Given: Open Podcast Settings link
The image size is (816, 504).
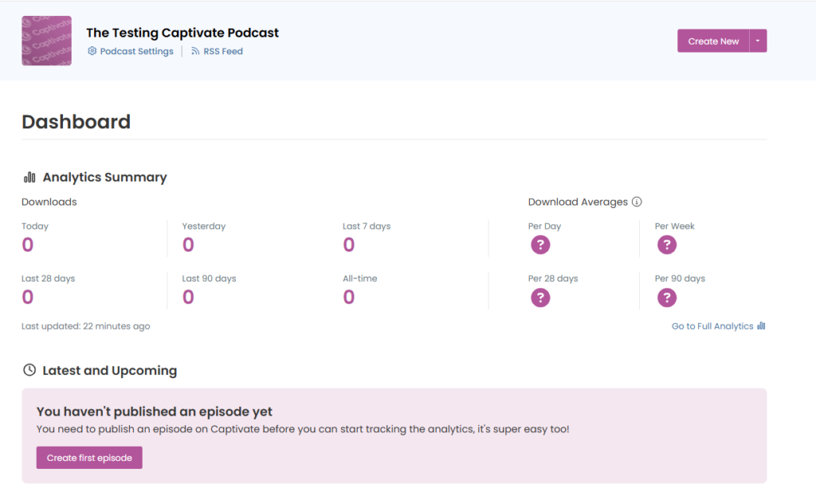Looking at the screenshot, I should 130,51.
